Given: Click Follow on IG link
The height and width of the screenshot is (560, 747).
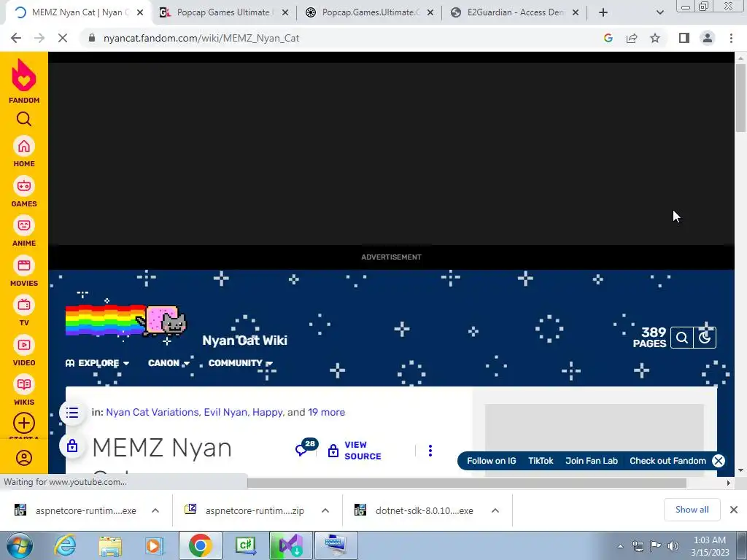Looking at the screenshot, I should [x=491, y=461].
